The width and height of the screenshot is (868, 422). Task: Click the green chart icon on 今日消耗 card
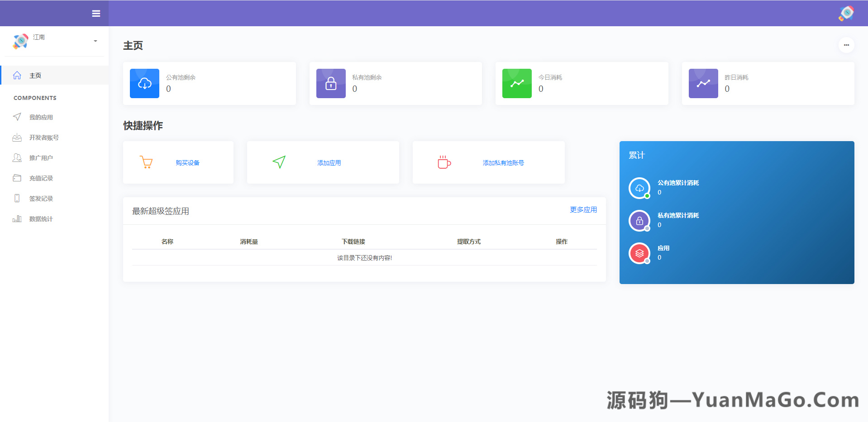tap(516, 83)
